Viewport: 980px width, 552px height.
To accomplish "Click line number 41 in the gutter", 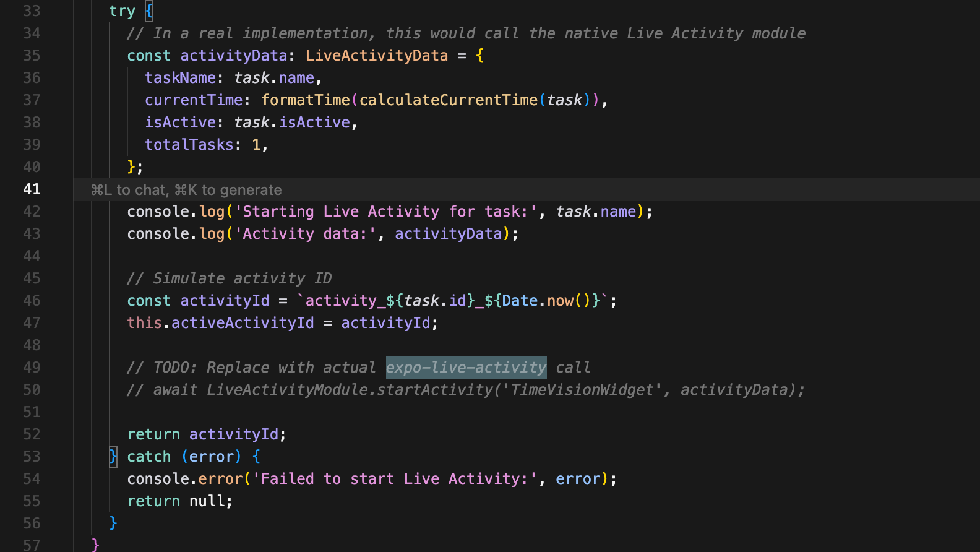I will (32, 189).
